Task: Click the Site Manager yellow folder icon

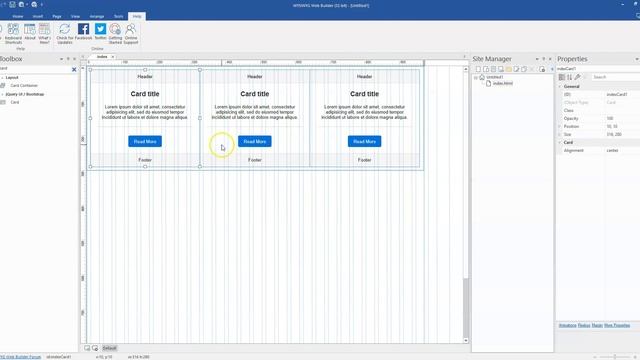Action: click(x=509, y=69)
